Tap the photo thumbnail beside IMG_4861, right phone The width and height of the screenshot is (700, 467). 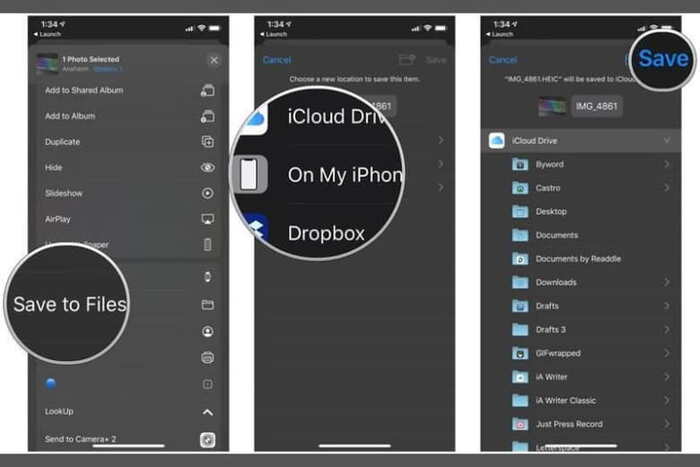(552, 107)
